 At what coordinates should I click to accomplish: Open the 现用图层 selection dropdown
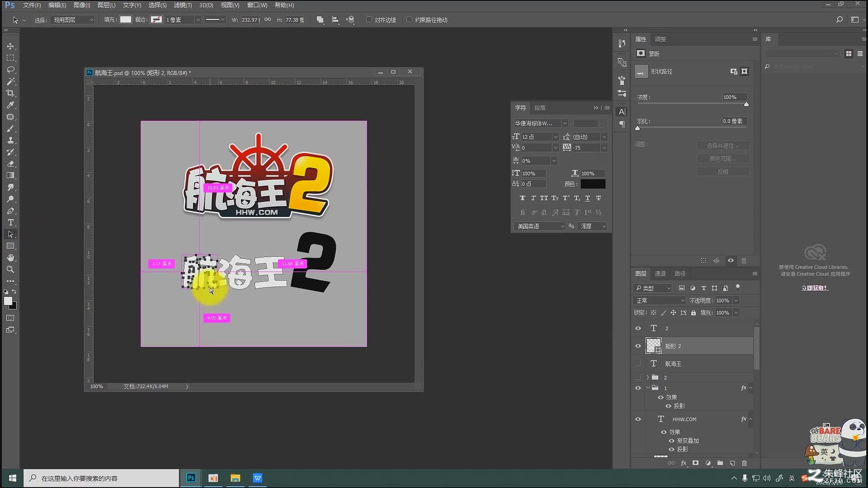(72, 20)
